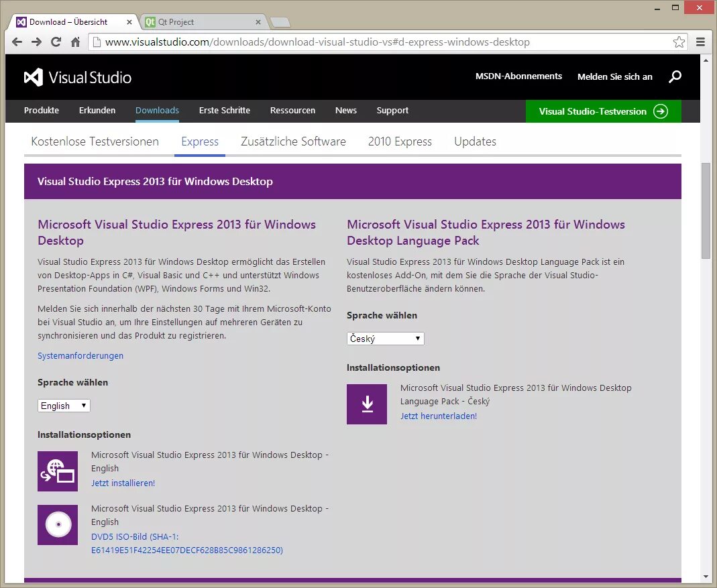
Task: Open MSDN-Abonnements link
Action: pyautogui.click(x=518, y=76)
